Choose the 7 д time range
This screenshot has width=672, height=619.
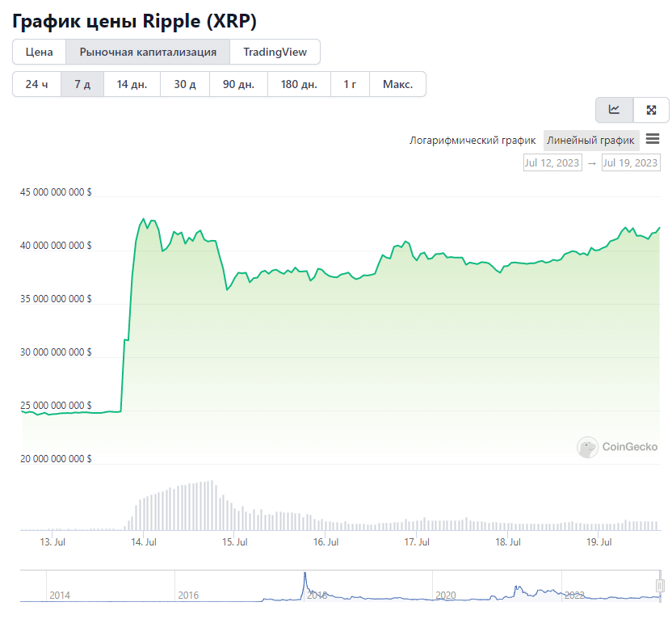(x=82, y=84)
